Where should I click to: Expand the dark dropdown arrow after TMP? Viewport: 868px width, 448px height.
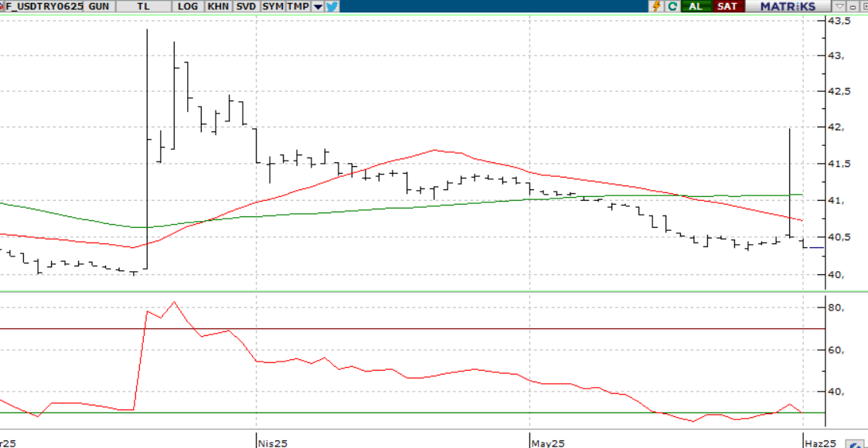click(x=317, y=6)
